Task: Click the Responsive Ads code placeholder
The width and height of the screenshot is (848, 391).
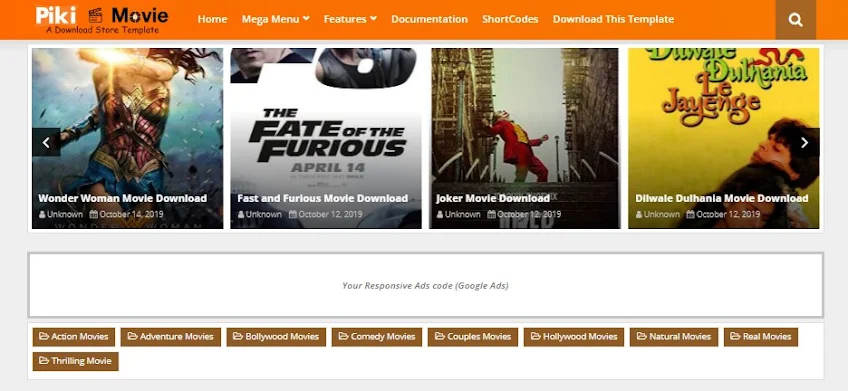Action: [x=426, y=285]
